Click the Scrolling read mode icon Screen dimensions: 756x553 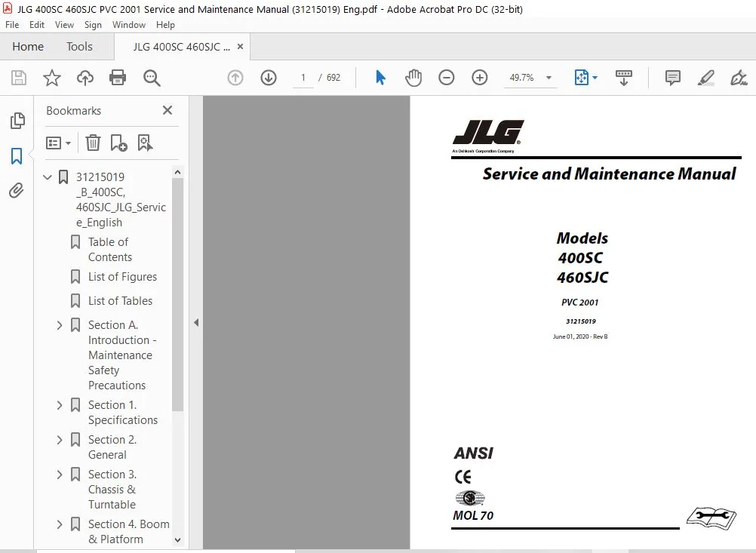pos(624,78)
